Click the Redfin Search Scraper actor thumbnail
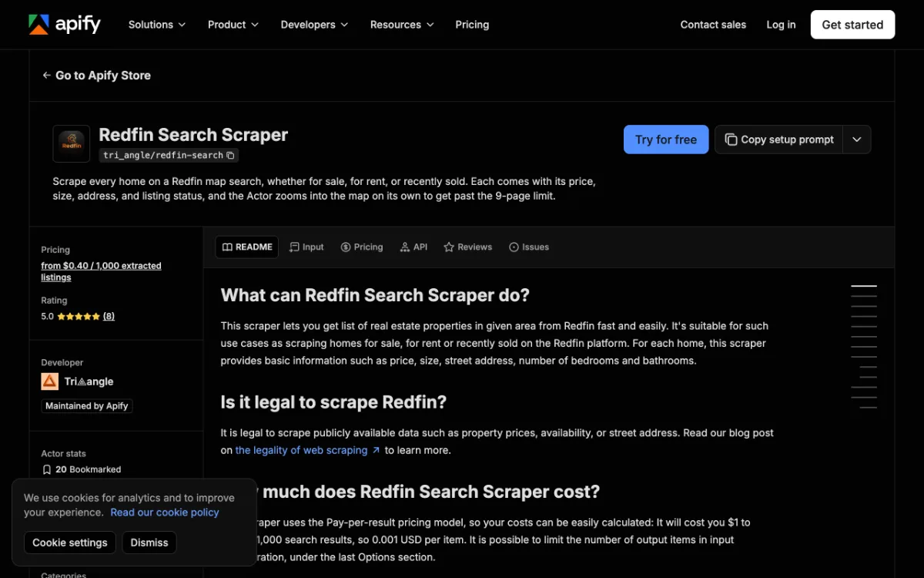Screen dimensions: 924x578 click(72, 144)
